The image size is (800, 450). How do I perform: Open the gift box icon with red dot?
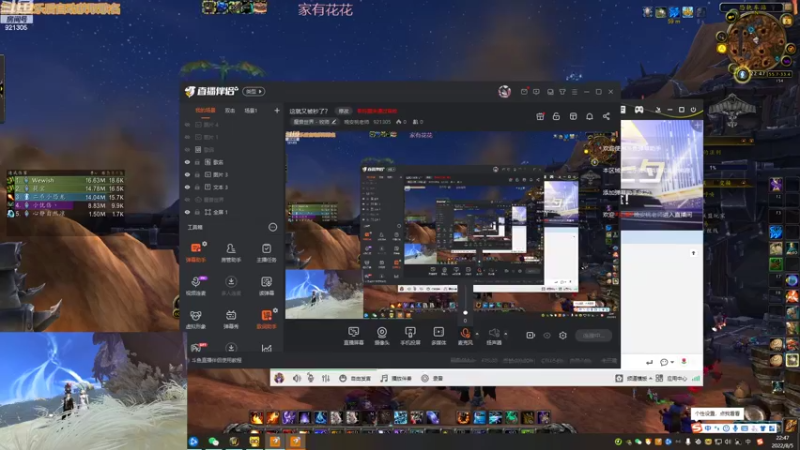coord(540,116)
